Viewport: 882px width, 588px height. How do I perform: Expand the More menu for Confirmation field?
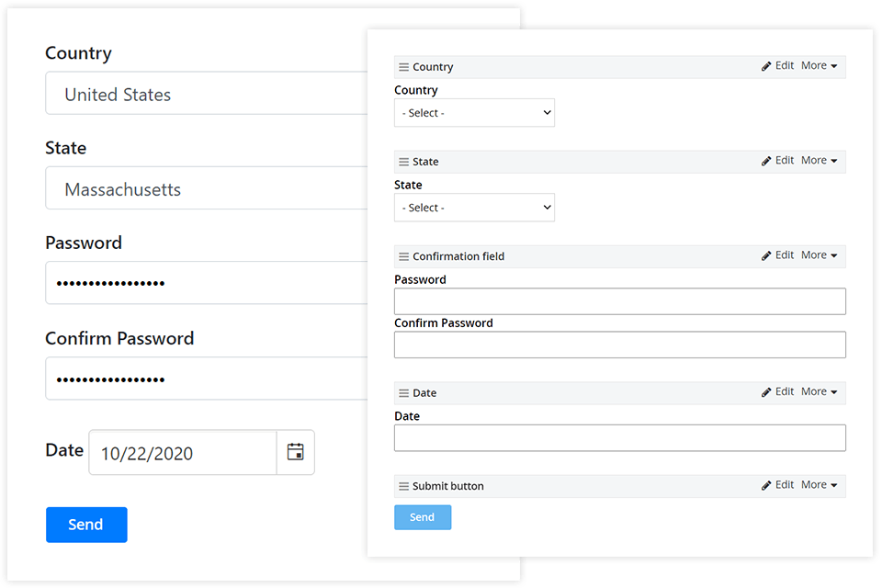pos(819,255)
